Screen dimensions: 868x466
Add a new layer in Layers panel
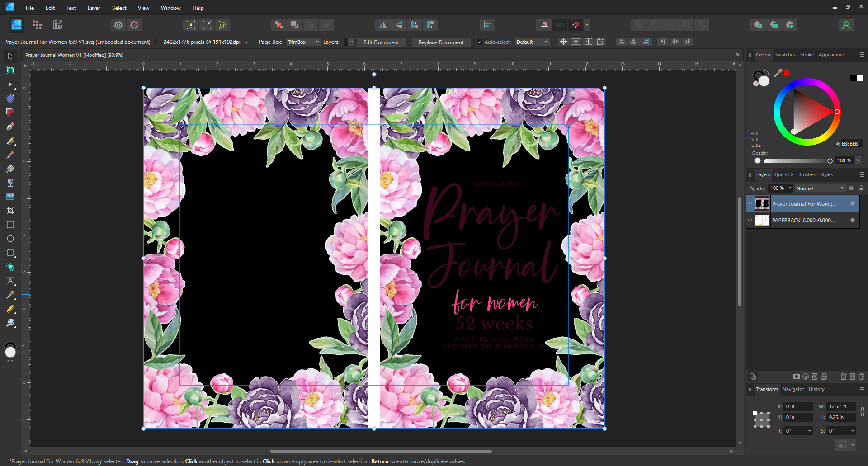pyautogui.click(x=844, y=377)
